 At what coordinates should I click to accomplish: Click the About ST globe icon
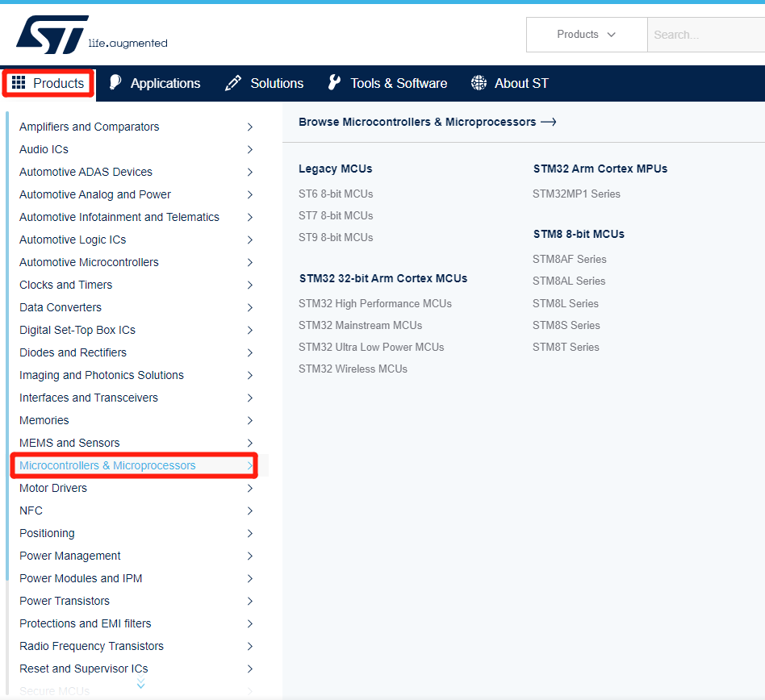pos(479,83)
